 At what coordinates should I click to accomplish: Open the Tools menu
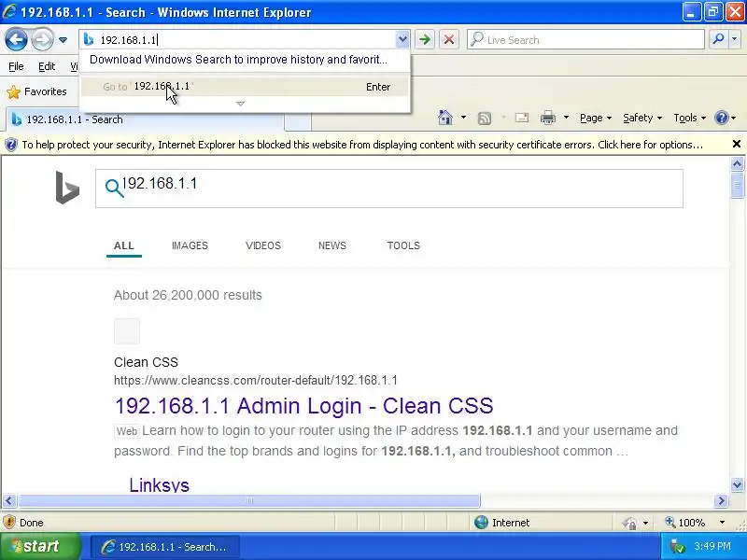click(x=689, y=118)
